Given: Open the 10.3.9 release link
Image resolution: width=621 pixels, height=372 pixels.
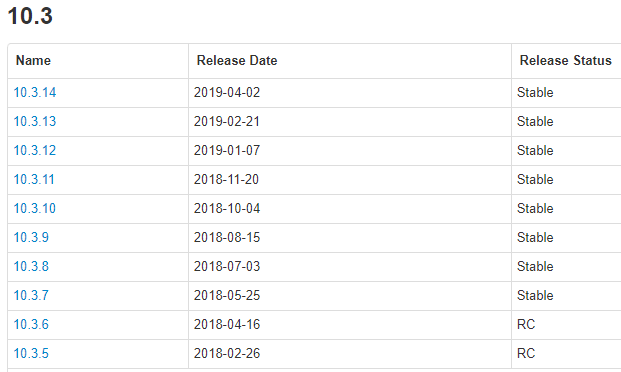Looking at the screenshot, I should (31, 237).
